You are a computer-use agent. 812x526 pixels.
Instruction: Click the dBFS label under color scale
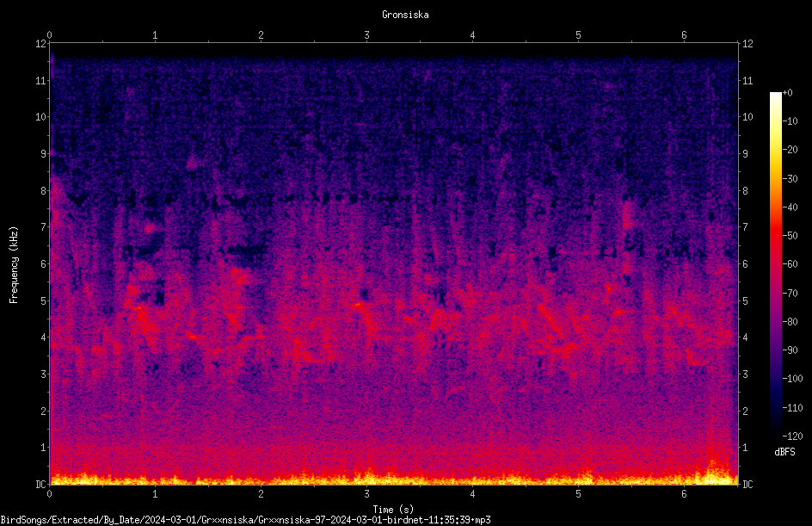(784, 452)
